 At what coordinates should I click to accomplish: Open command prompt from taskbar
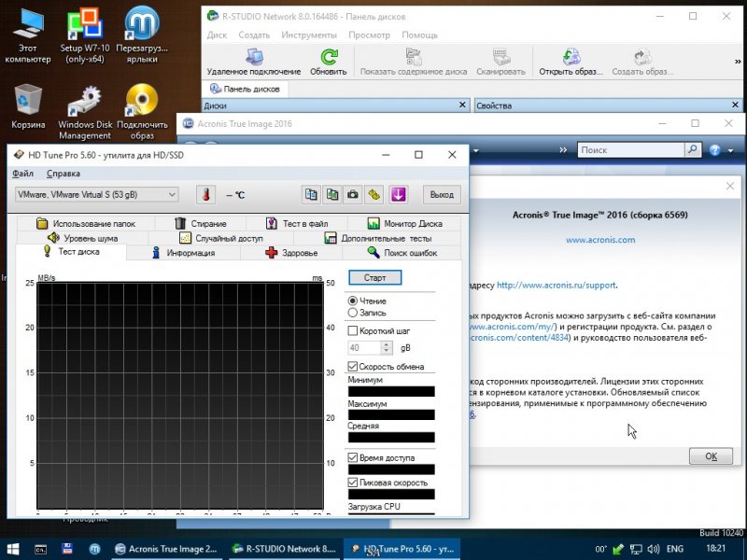[x=41, y=549]
